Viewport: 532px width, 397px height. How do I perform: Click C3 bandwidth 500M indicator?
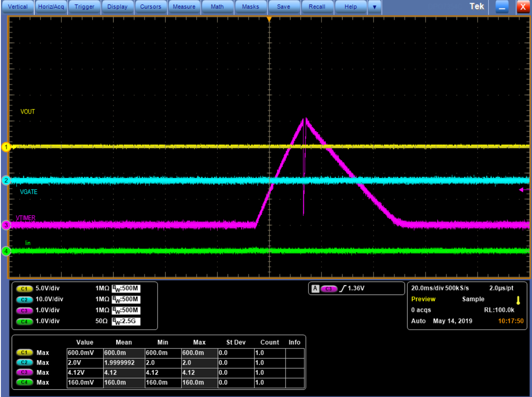click(x=126, y=310)
